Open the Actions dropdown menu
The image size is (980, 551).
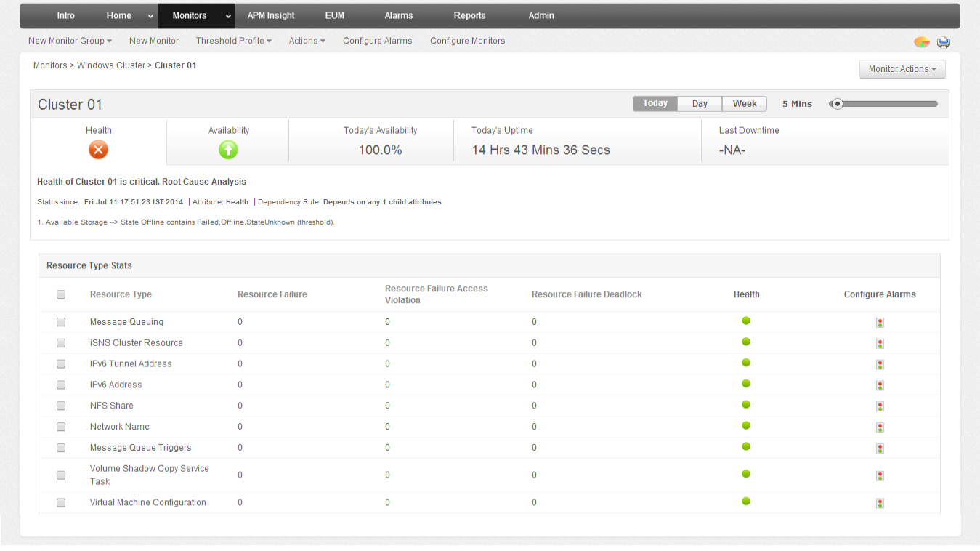coord(307,41)
